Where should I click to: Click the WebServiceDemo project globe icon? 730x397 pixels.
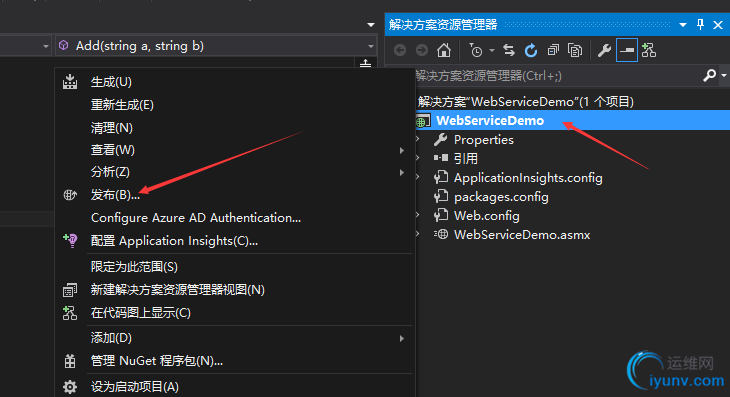point(423,121)
